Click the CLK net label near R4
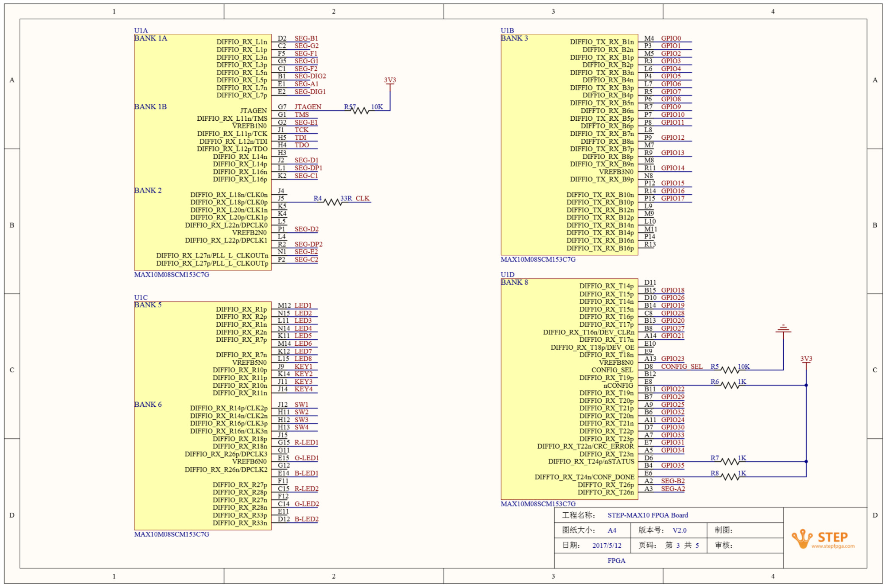This screenshot has height=588, width=888. [362, 198]
